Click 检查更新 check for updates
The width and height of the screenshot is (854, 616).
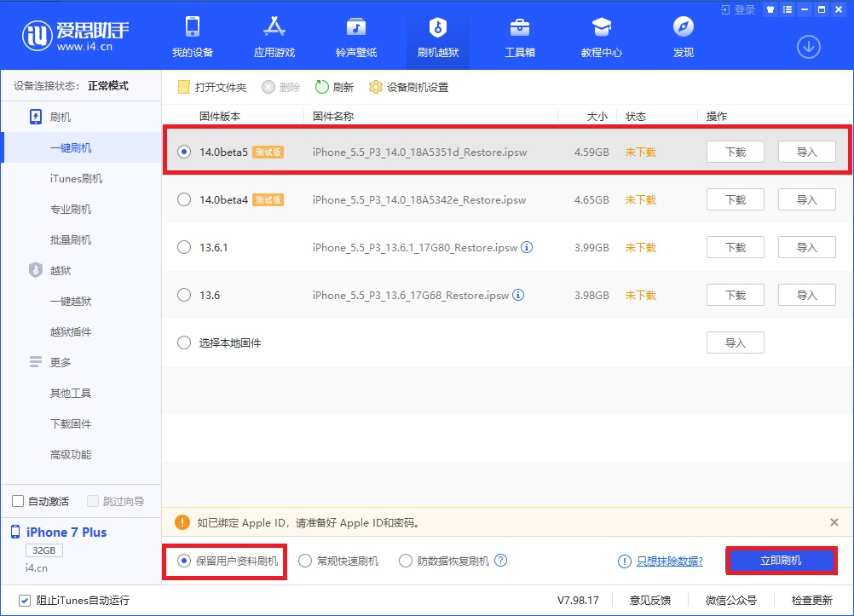pyautogui.click(x=811, y=600)
